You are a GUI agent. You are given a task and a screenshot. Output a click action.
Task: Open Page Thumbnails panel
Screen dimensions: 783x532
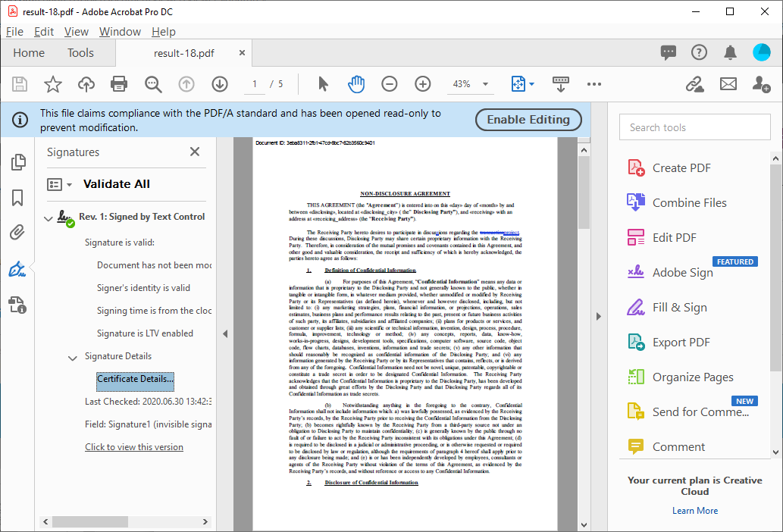pyautogui.click(x=18, y=162)
